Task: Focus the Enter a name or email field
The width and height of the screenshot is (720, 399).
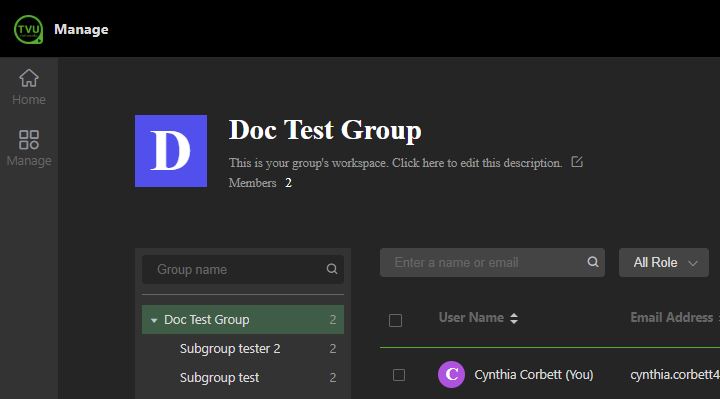Action: pyautogui.click(x=492, y=263)
